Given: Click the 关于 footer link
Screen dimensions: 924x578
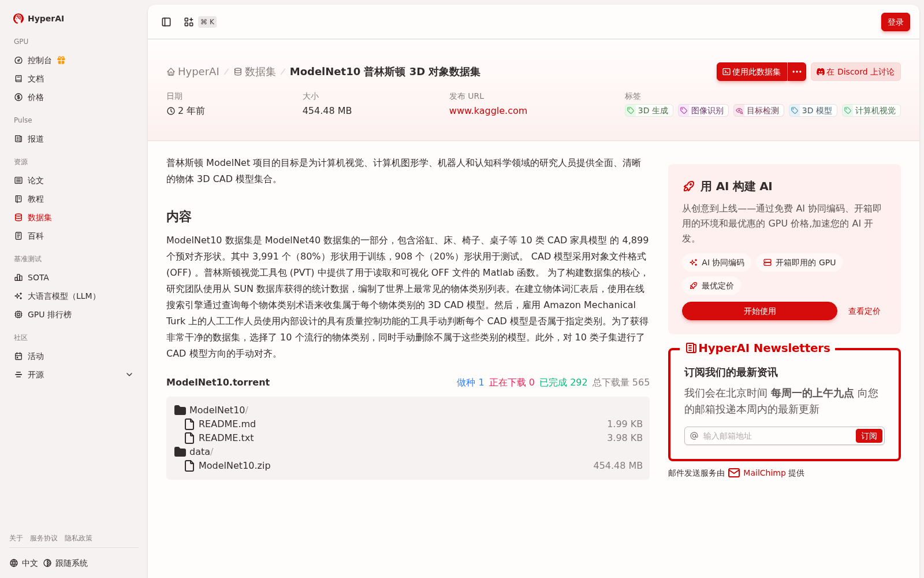Looking at the screenshot, I should coord(16,538).
